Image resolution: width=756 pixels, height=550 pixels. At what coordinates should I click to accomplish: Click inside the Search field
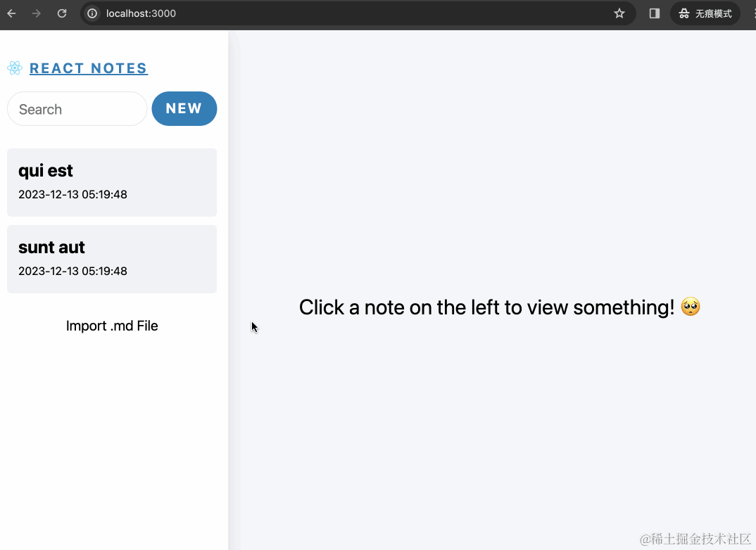click(77, 109)
